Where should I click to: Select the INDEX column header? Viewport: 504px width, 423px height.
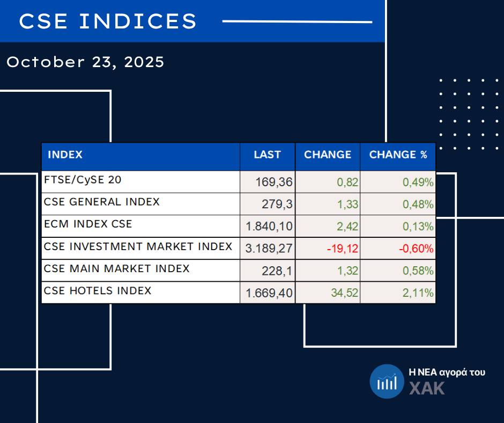[x=65, y=155]
